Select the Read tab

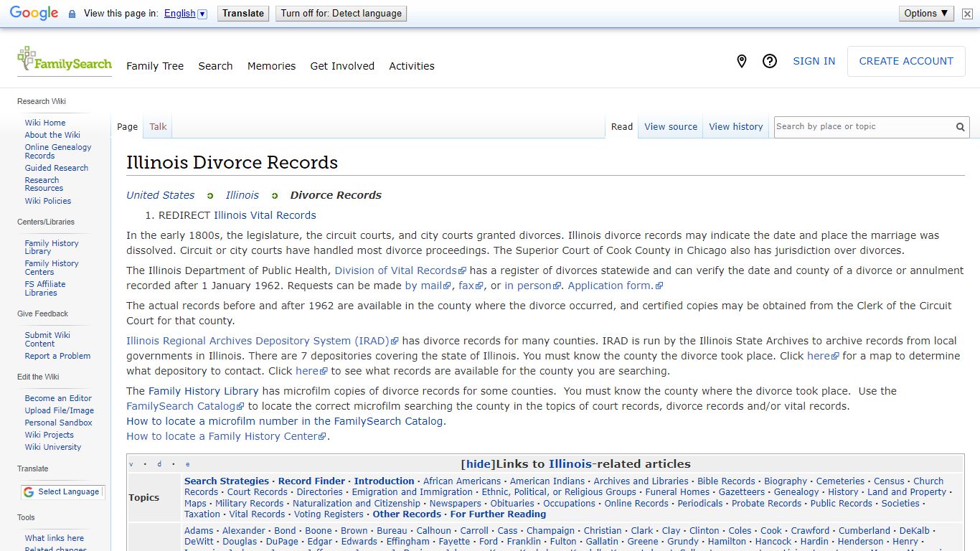(x=622, y=127)
